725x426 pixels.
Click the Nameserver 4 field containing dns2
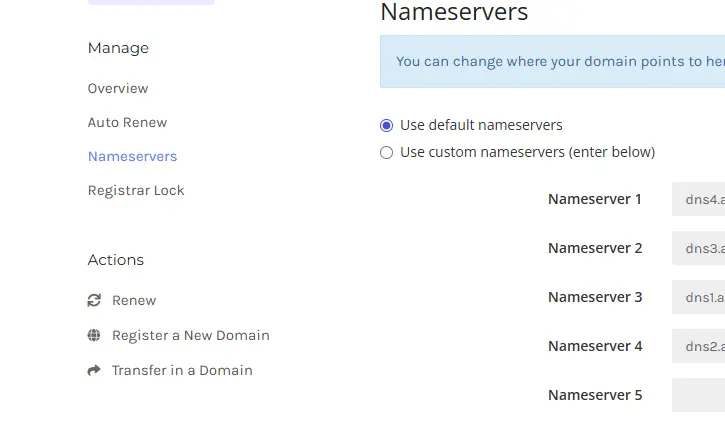(698, 346)
